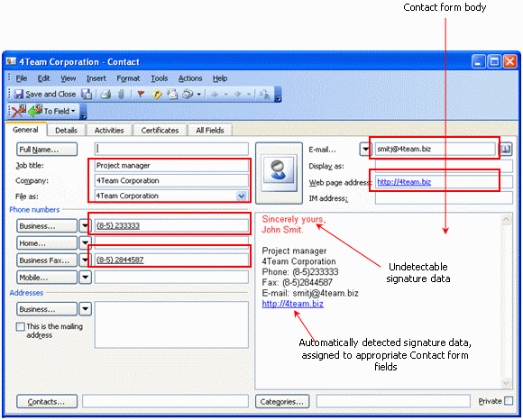Screen dimensions: 523x420
Task: Open the To Field dropdown
Action: (60, 111)
